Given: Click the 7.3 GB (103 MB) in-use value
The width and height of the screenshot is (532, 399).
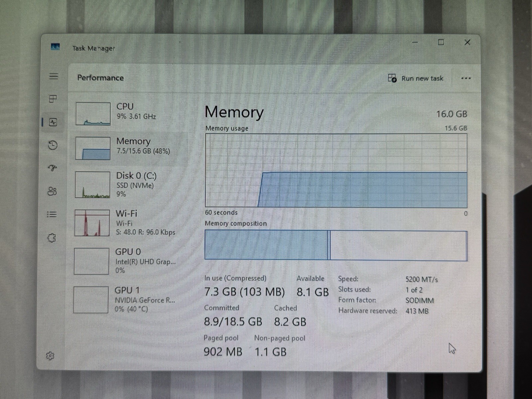Looking at the screenshot, I should (x=244, y=292).
